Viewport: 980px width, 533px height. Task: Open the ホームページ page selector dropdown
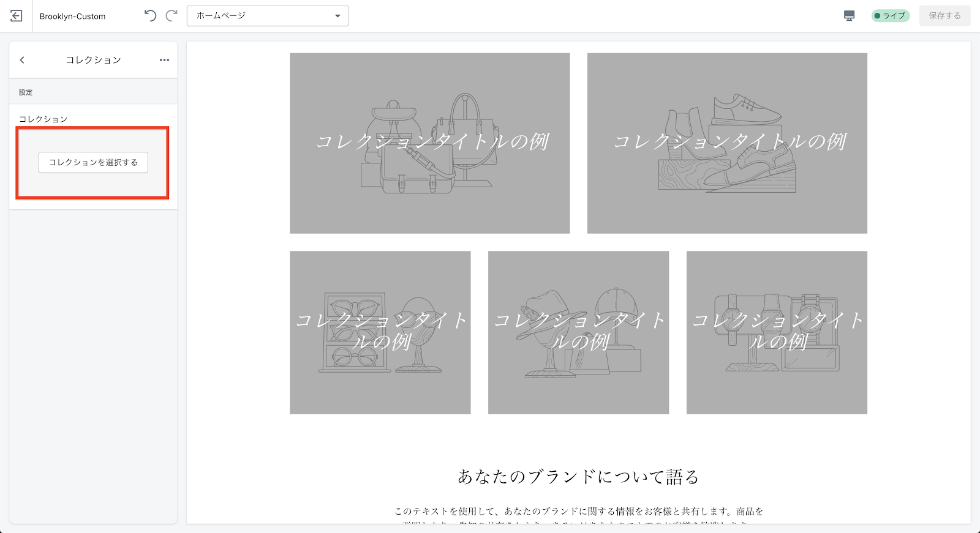pos(268,16)
